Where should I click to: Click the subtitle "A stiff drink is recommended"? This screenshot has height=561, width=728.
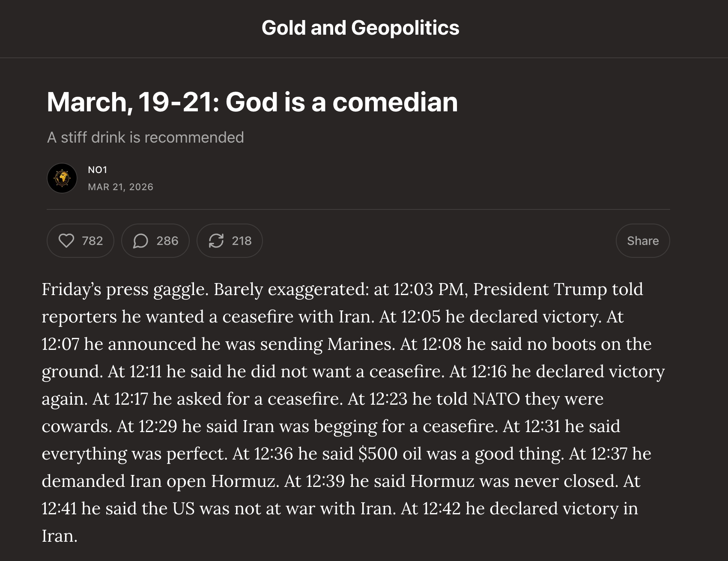coord(145,137)
